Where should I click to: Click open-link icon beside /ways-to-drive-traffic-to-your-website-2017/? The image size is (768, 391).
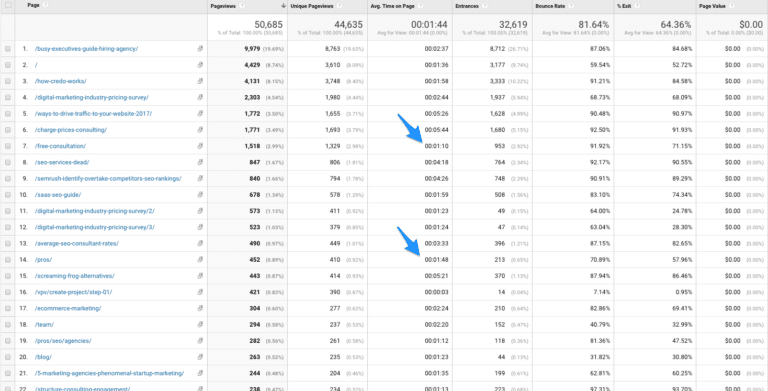200,113
